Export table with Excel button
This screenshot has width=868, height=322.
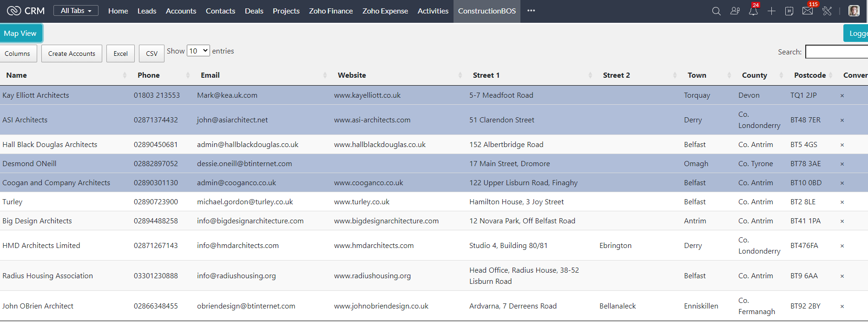coord(121,54)
